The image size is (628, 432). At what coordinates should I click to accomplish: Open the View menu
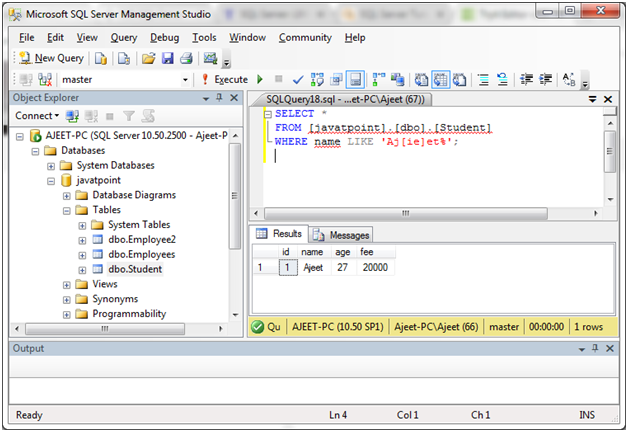pyautogui.click(x=87, y=38)
